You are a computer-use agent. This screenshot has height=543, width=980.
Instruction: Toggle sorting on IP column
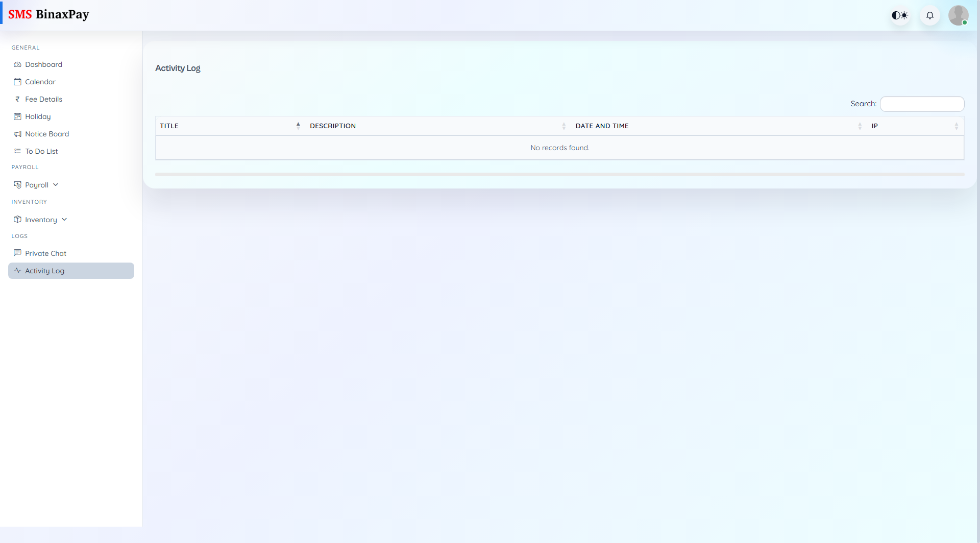pos(957,126)
